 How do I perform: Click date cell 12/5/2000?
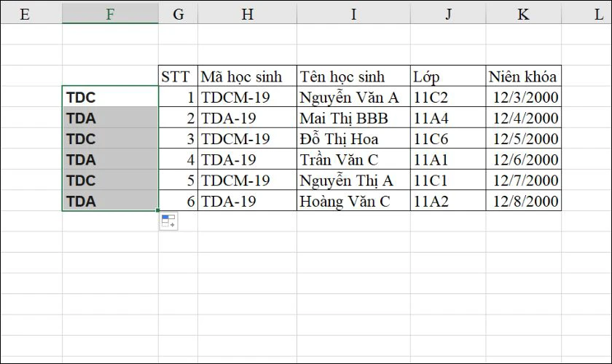click(x=523, y=138)
